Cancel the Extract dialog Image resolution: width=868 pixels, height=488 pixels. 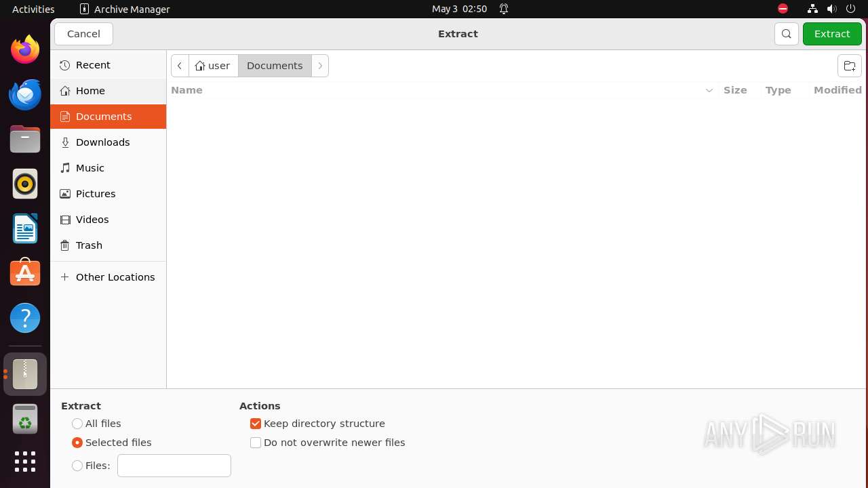(x=83, y=34)
